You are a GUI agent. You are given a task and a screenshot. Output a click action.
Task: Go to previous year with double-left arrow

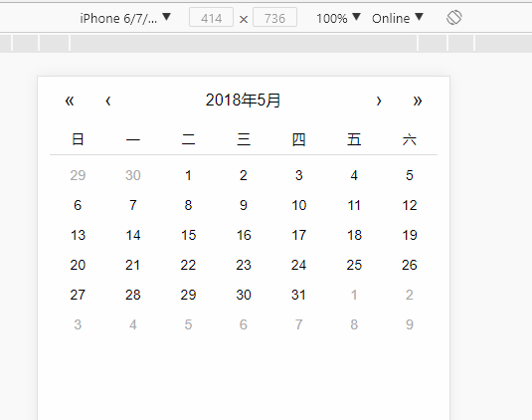[70, 101]
